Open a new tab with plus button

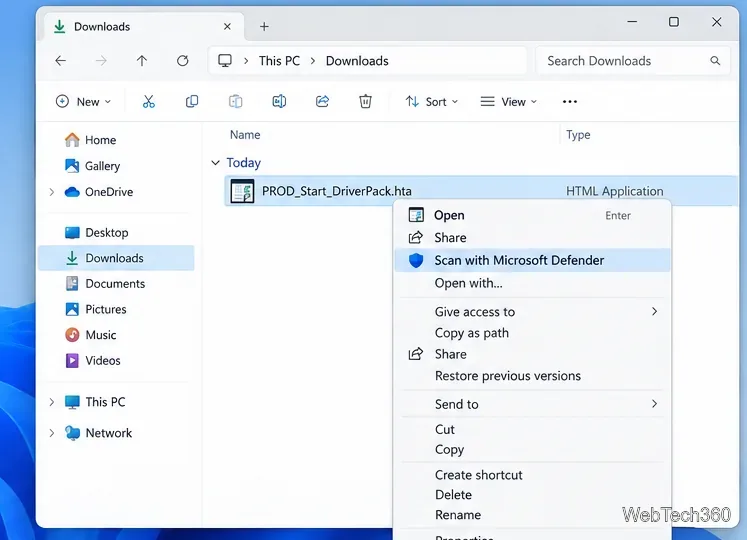coord(264,27)
